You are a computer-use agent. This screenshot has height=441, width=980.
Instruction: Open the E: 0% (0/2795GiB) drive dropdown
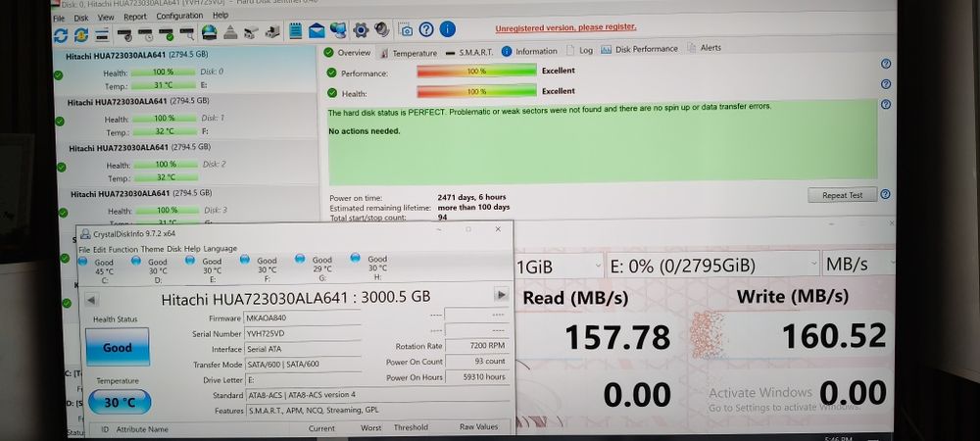click(712, 265)
